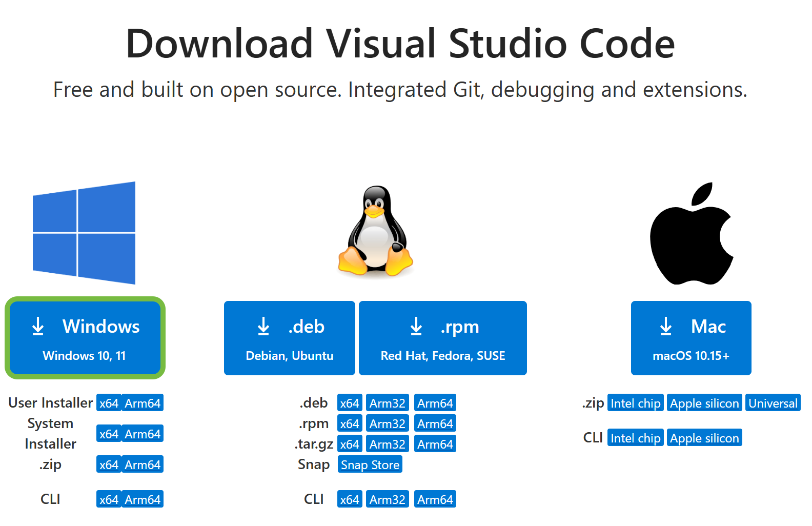This screenshot has height=526, width=812.
Task: Pick Linux .tar.gz Arm64 archive
Action: pyautogui.click(x=435, y=444)
